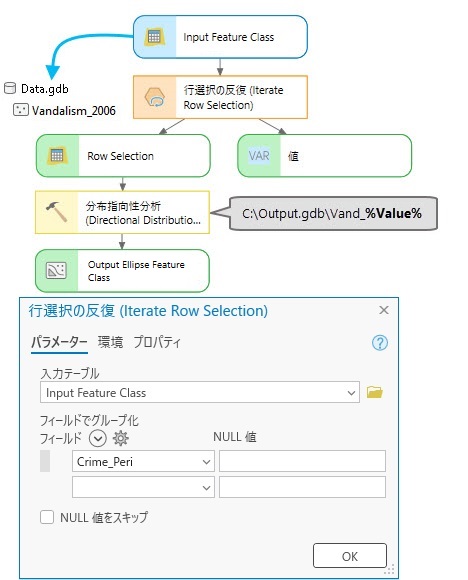Click the OK button
The width and height of the screenshot is (468, 580).
[x=350, y=556]
